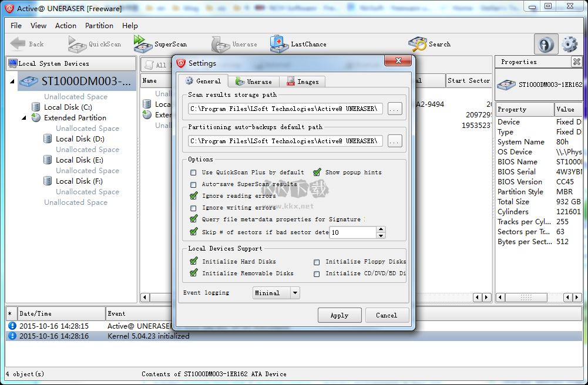The width and height of the screenshot is (588, 385).
Task: Select the ST1000DM003 disk icon in tree
Action: click(28, 82)
